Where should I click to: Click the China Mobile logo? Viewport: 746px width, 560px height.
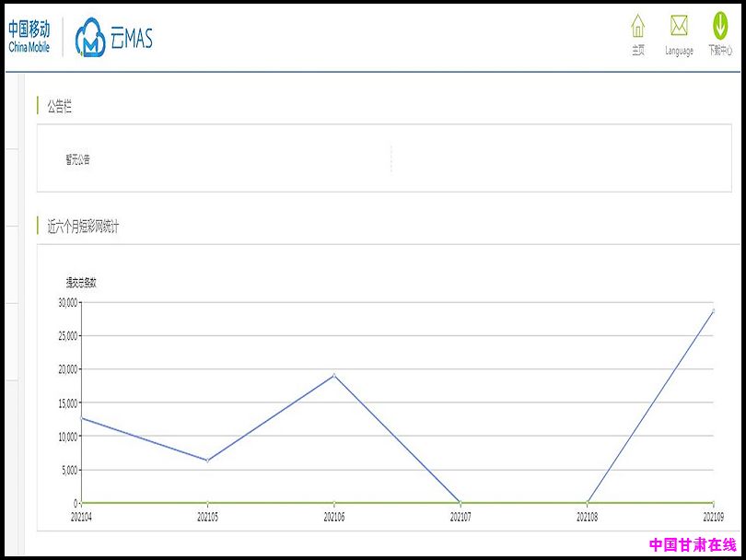click(x=29, y=36)
